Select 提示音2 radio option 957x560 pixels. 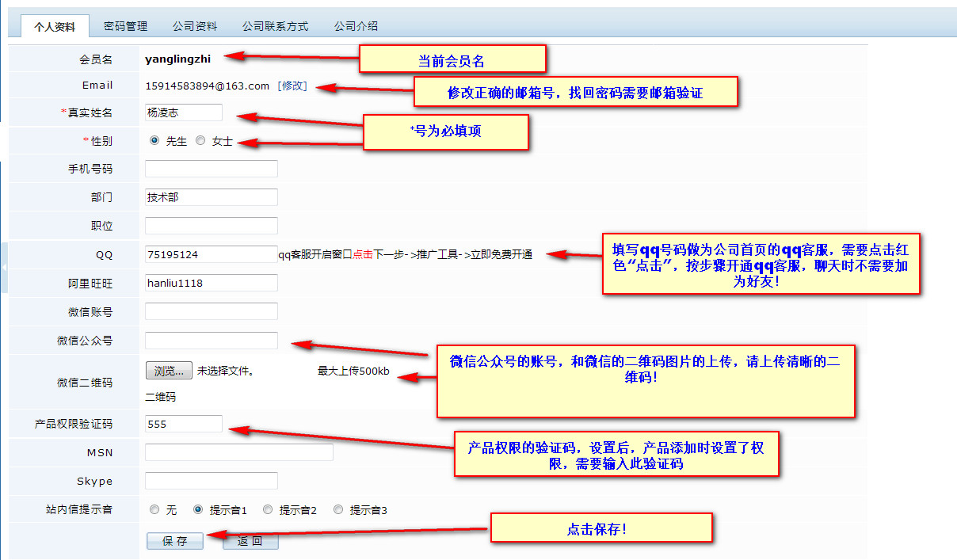click(x=268, y=509)
